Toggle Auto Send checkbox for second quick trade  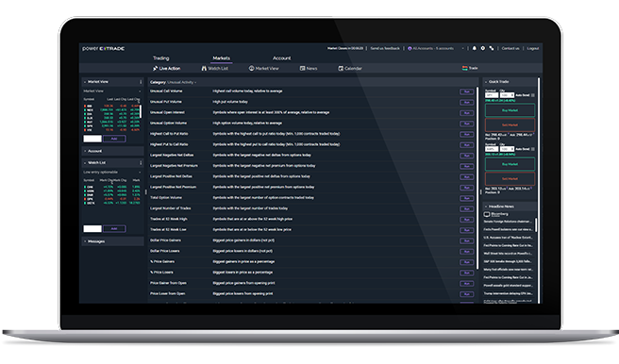[532, 149]
